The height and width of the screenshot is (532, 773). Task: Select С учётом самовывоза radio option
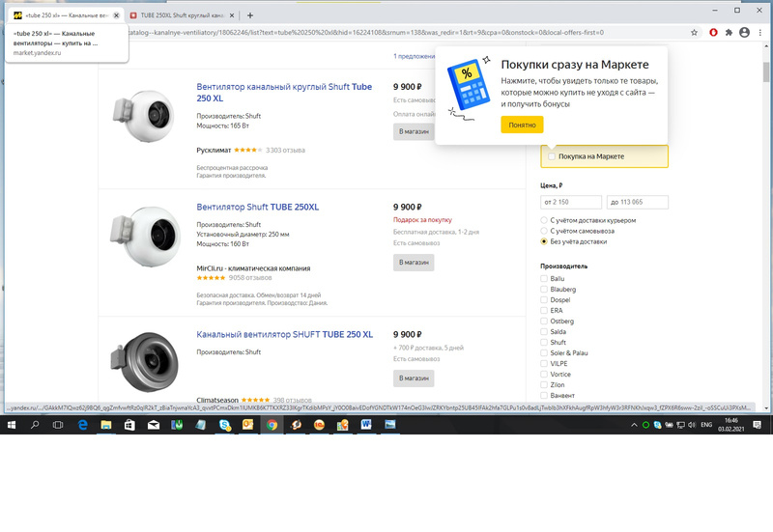click(544, 231)
